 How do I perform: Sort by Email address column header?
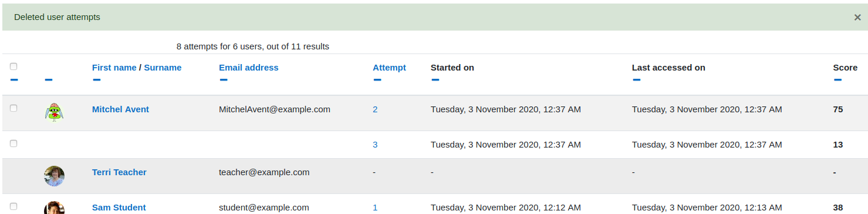pos(249,68)
